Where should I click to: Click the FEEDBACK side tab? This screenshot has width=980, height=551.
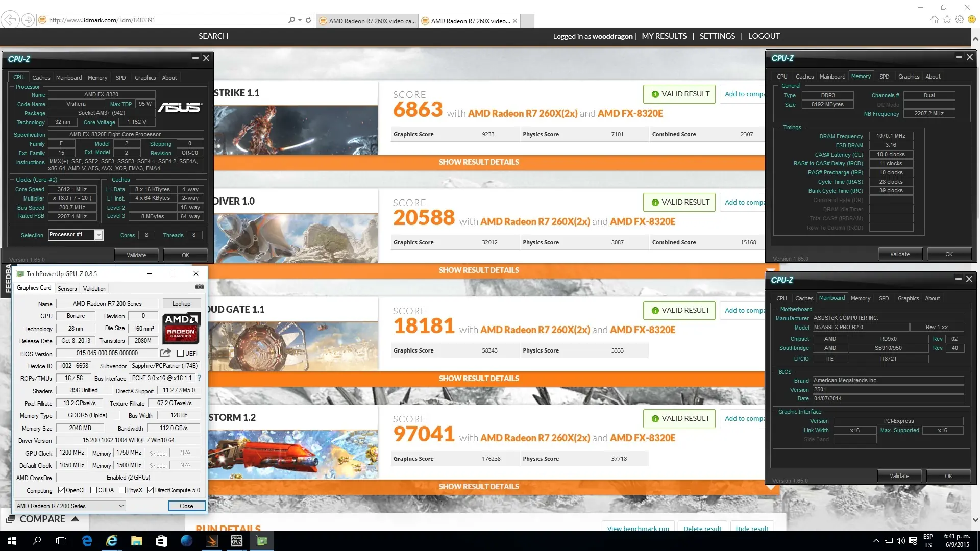(8, 279)
